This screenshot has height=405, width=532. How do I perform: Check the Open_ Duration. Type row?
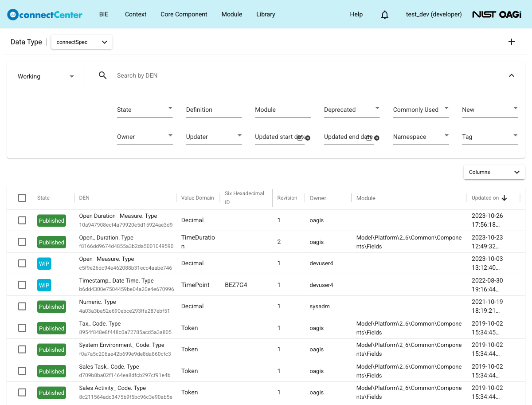click(x=22, y=242)
